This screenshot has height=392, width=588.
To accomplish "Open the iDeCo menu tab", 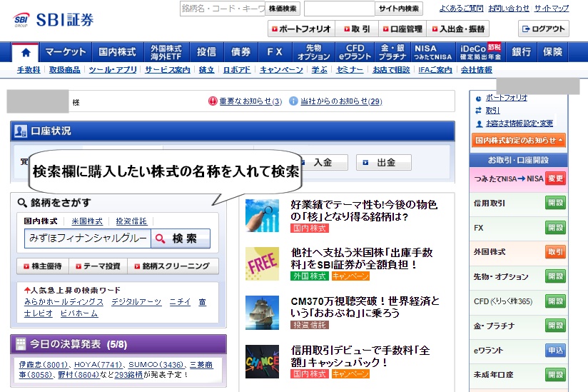I will tap(480, 52).
